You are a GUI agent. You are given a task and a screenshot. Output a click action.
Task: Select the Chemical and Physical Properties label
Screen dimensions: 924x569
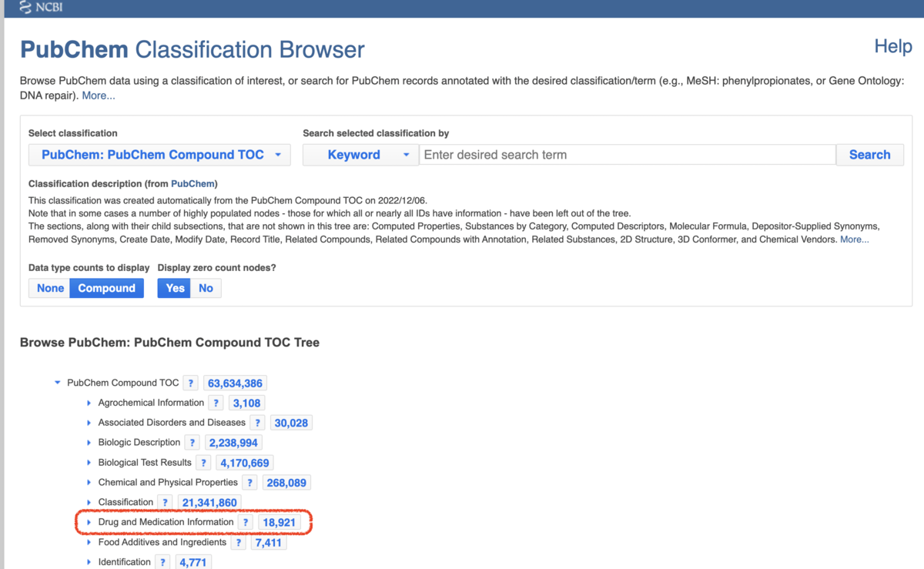point(168,482)
